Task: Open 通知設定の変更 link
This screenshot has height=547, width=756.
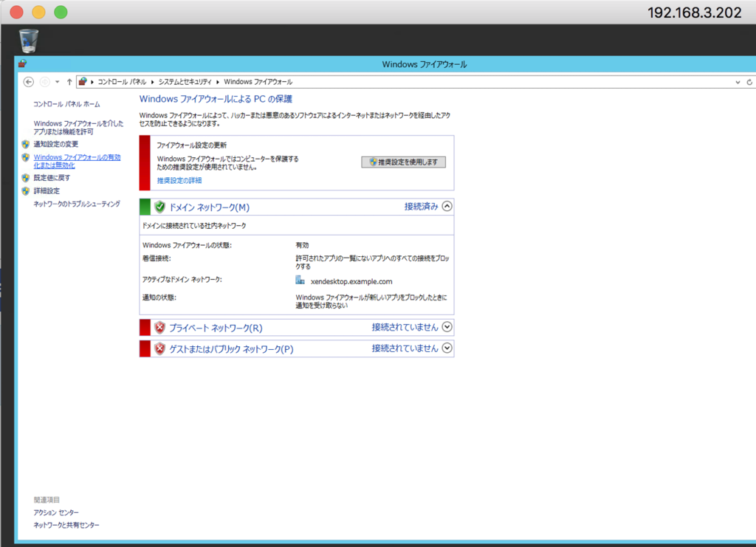Action: tap(55, 144)
